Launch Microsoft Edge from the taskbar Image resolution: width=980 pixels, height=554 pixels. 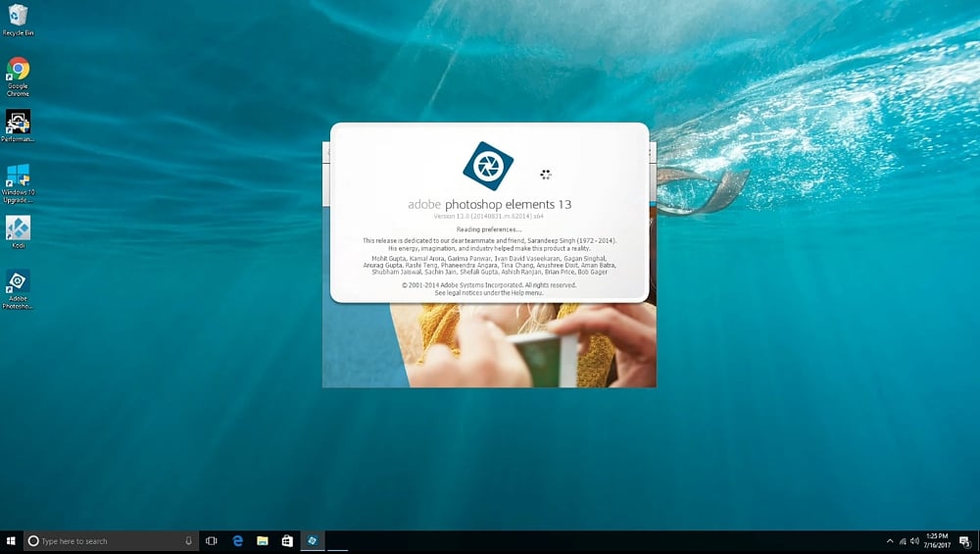pos(237,541)
